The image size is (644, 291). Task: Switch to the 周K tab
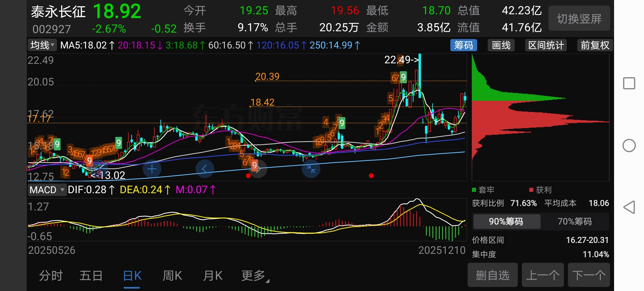(x=172, y=276)
